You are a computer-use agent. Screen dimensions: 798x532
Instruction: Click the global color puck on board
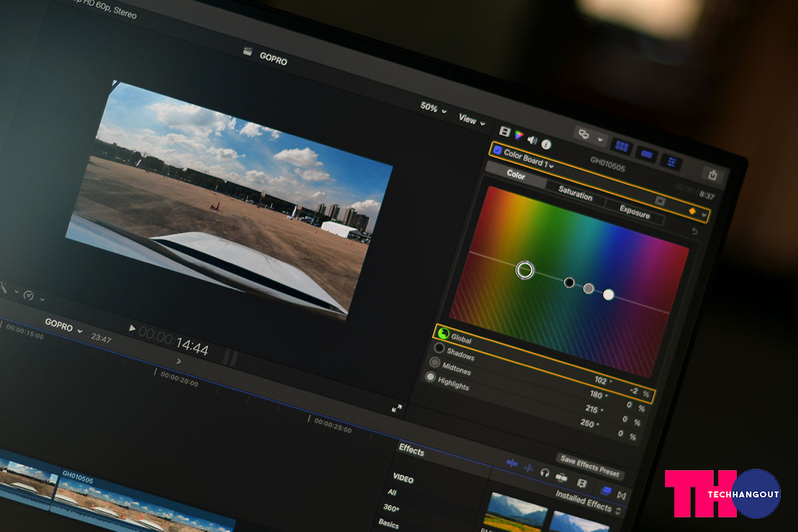click(x=525, y=269)
